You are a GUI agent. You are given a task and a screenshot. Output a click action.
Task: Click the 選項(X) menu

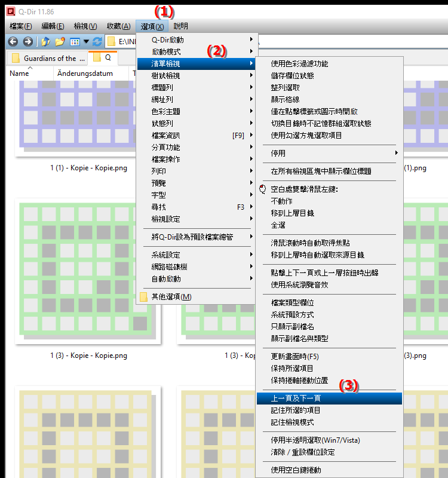(152, 26)
